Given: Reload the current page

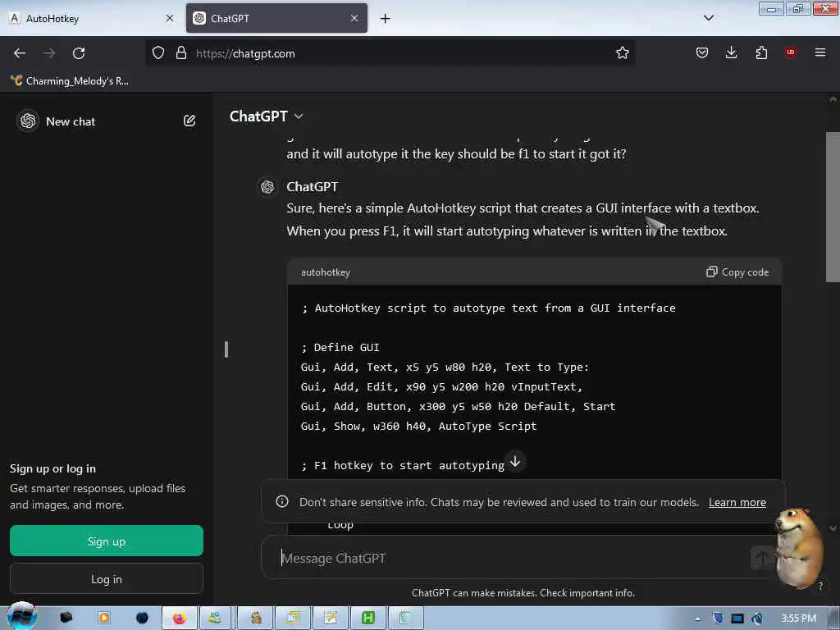Looking at the screenshot, I should pos(79,53).
